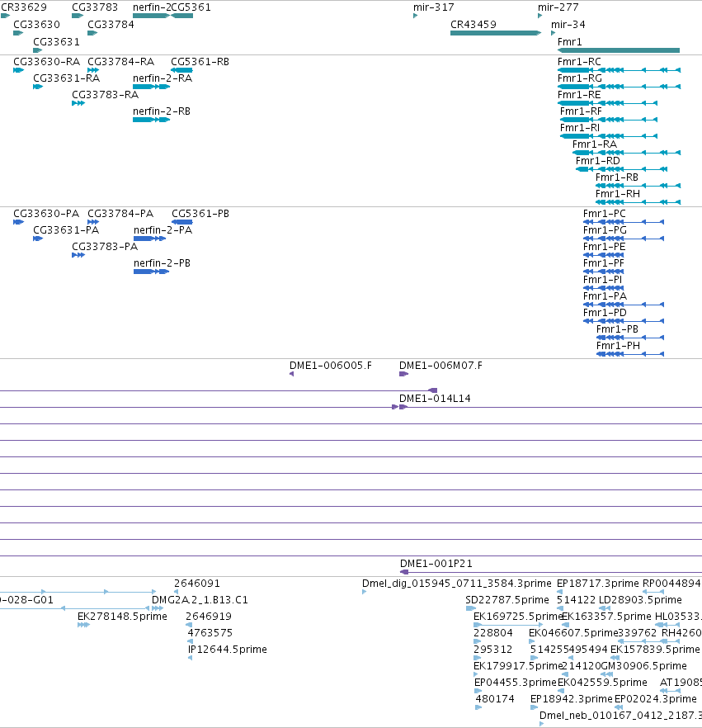Click transcript Fmr1-RF

[x=609, y=120]
